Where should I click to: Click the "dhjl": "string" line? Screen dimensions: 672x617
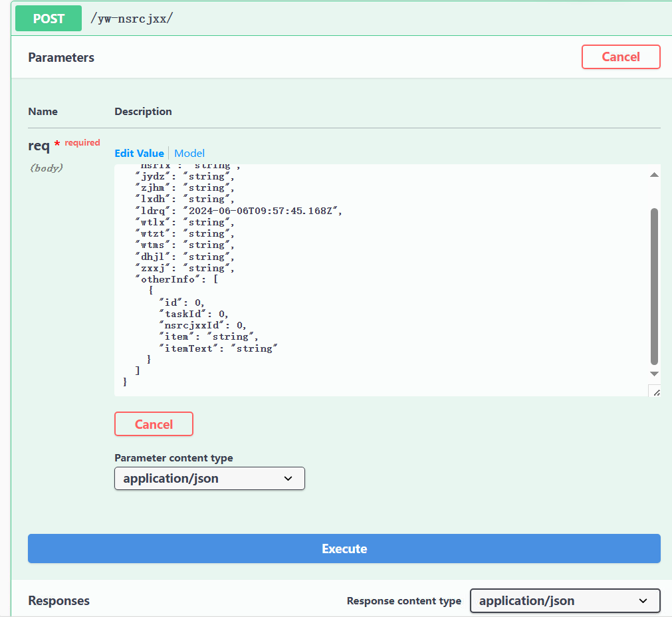pyautogui.click(x=185, y=257)
